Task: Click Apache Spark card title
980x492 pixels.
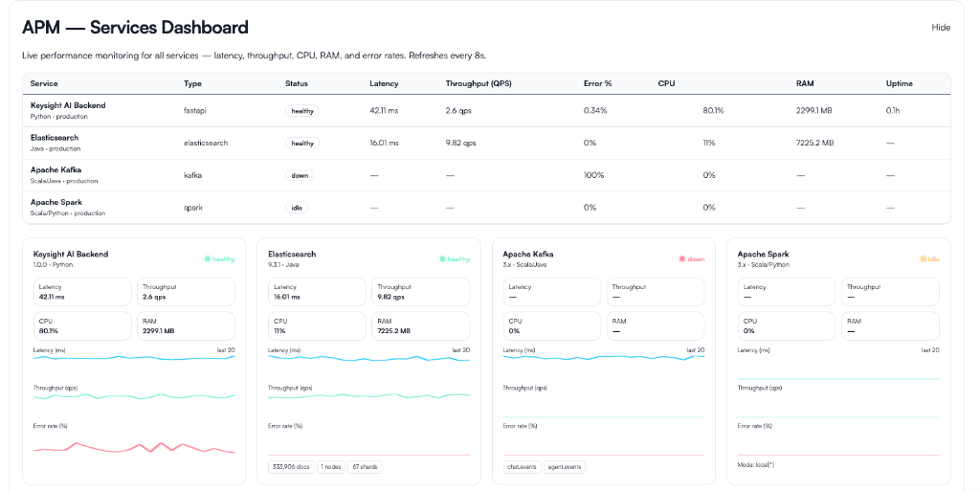Action: (x=763, y=255)
